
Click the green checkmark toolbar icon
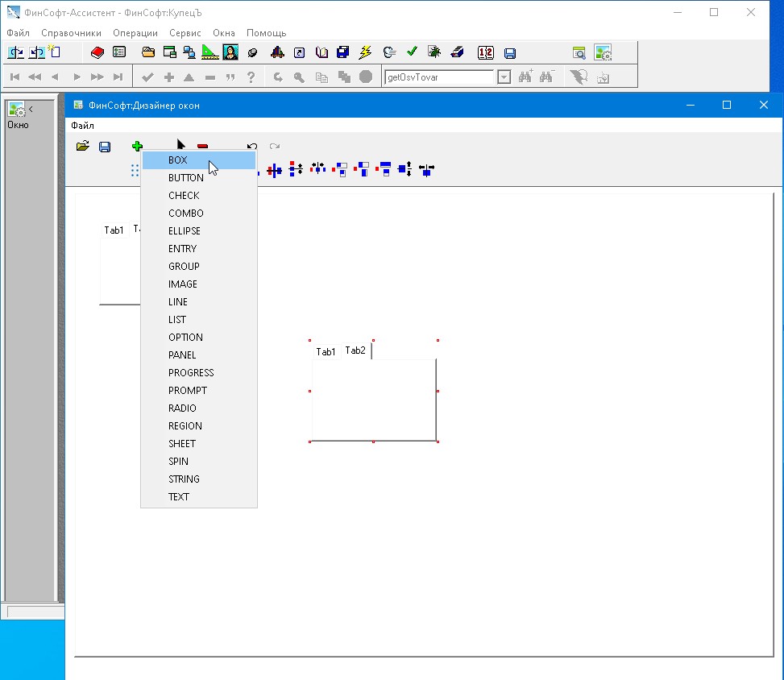[x=412, y=52]
